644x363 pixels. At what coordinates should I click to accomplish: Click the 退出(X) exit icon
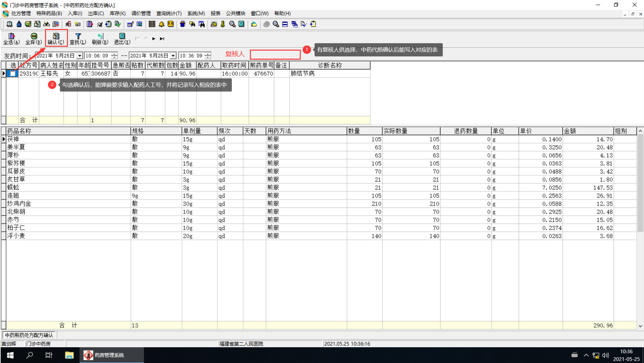click(122, 36)
